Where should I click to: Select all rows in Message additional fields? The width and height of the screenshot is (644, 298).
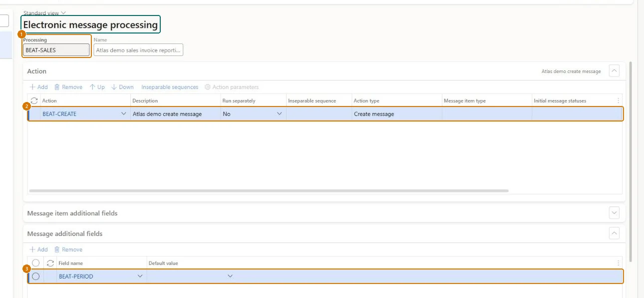pos(35,263)
